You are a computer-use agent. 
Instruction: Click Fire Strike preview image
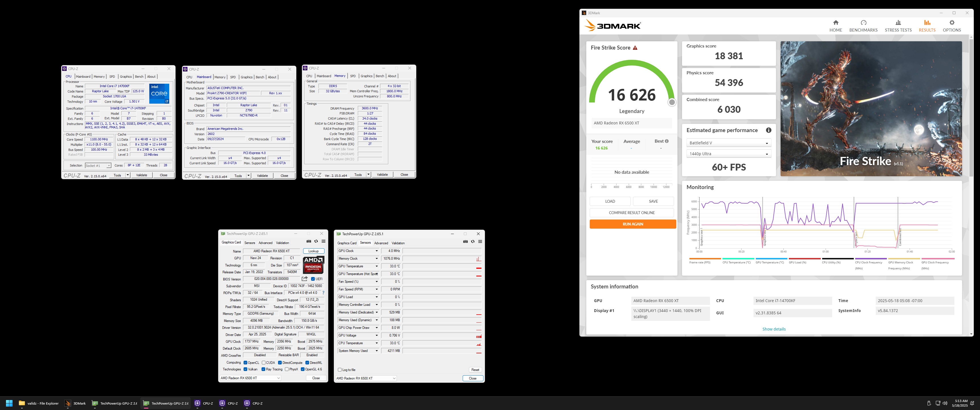[x=871, y=109]
